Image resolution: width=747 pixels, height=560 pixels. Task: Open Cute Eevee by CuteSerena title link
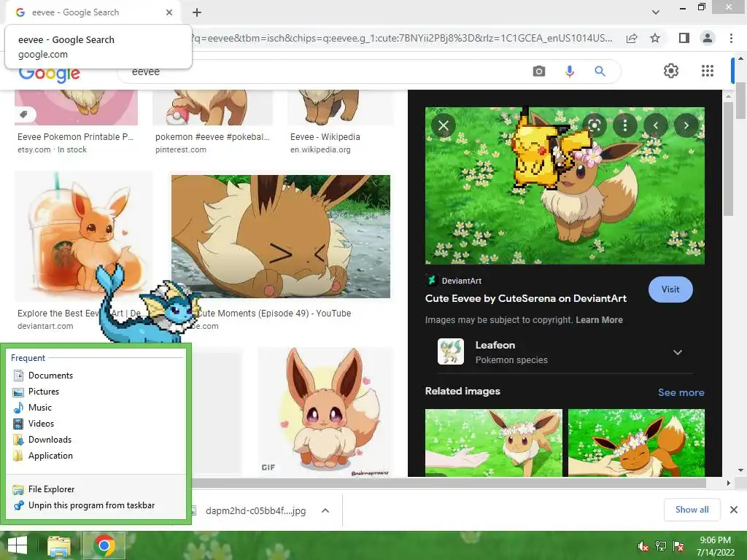tap(525, 298)
